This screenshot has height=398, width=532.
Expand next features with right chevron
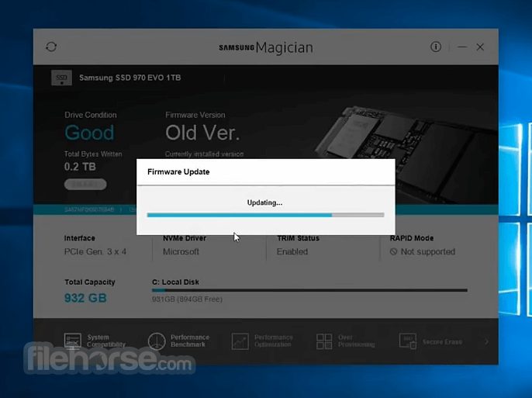pyautogui.click(x=486, y=341)
